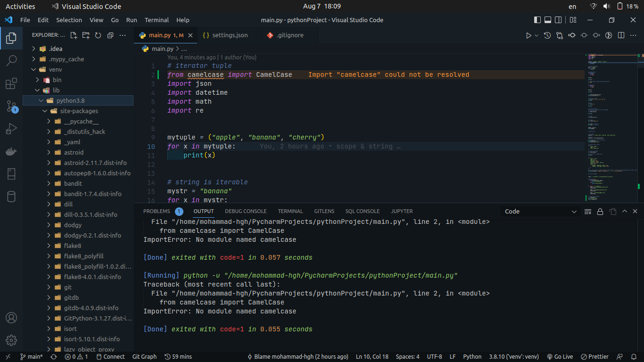Open the output channel dropdown showing Code
Image resolution: width=644 pixels, height=362 pixels.
(x=541, y=212)
